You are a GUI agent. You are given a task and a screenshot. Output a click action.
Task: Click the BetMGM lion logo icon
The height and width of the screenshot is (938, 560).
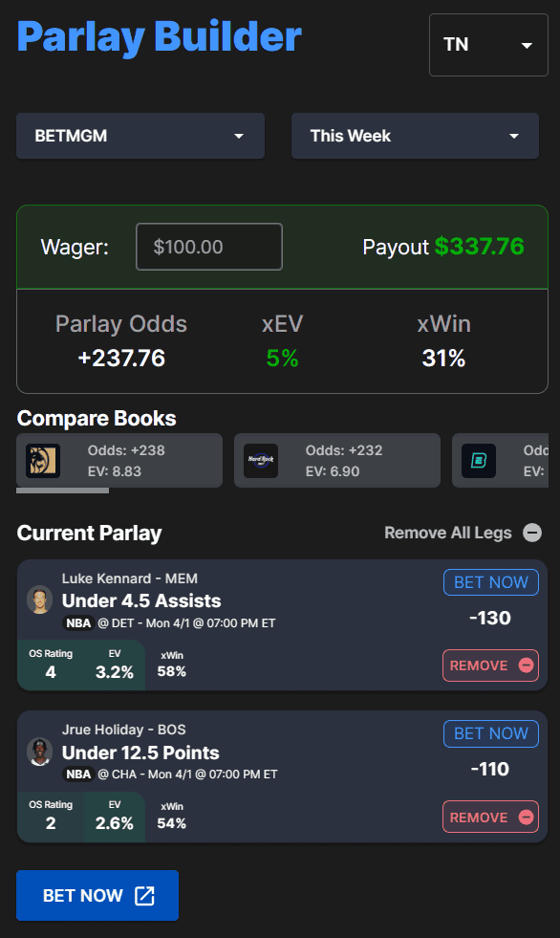[x=43, y=461]
